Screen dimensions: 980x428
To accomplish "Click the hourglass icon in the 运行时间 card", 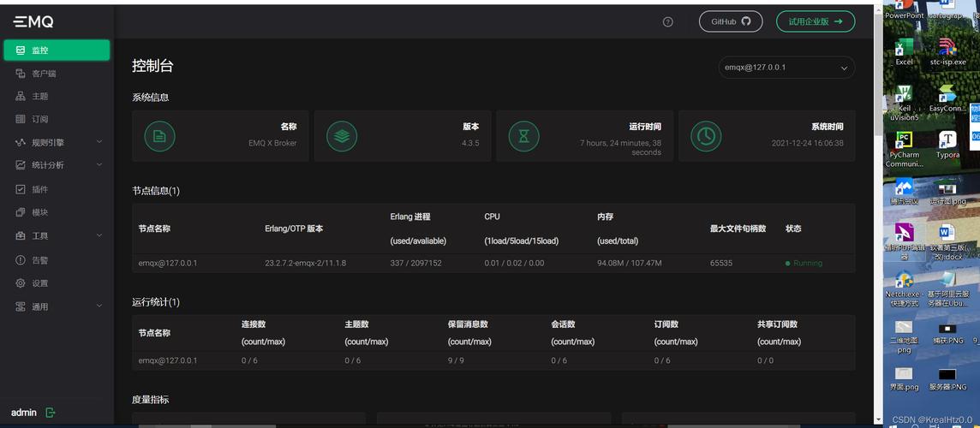I will [x=523, y=136].
